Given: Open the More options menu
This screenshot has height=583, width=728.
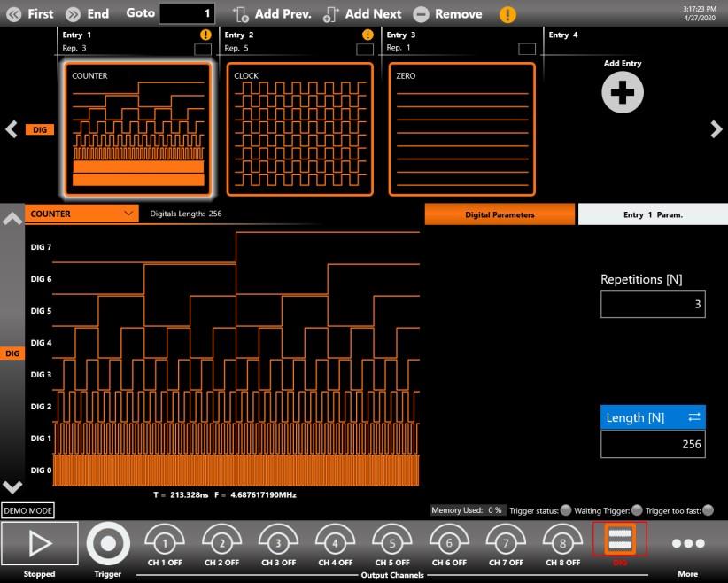Looking at the screenshot, I should 688,543.
